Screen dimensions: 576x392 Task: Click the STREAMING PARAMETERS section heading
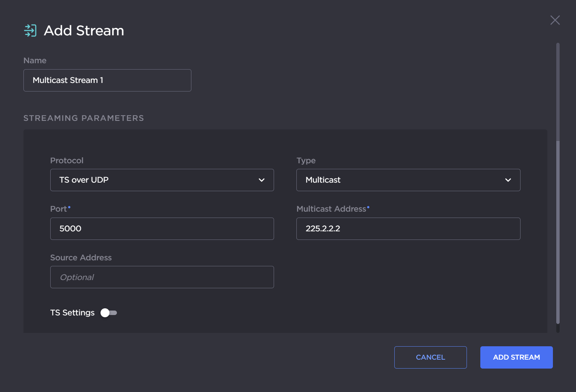click(84, 118)
